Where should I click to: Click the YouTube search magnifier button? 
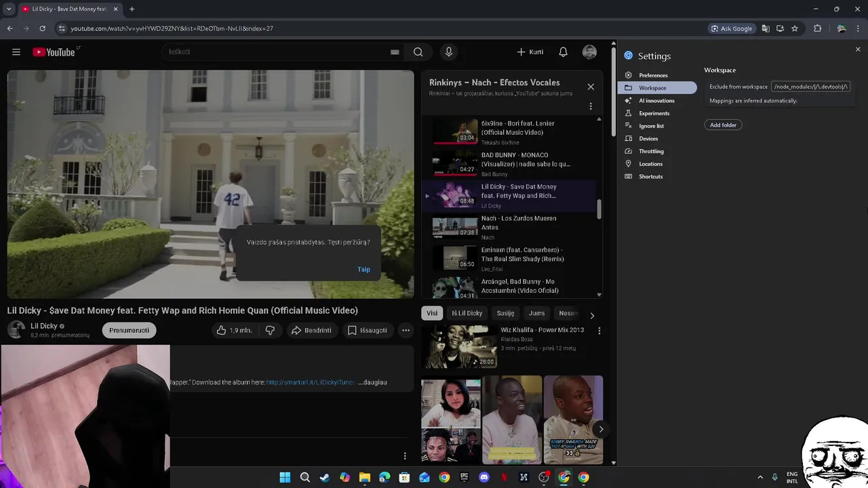pos(418,52)
